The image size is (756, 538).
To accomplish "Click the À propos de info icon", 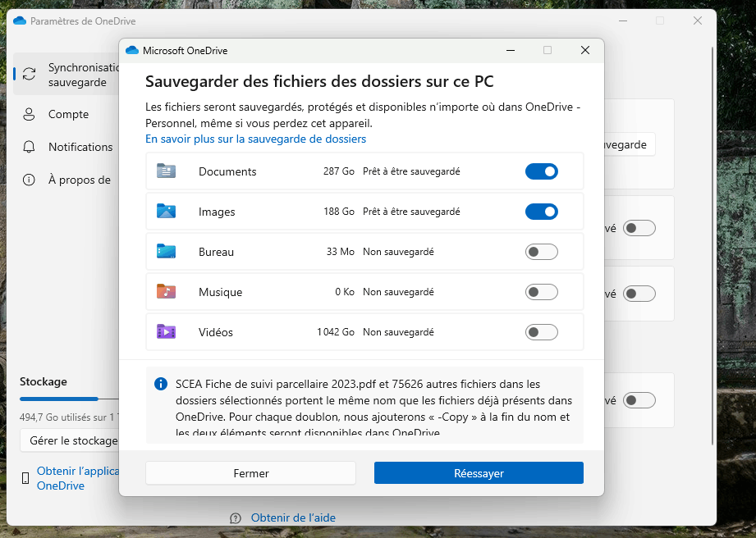I will [29, 180].
